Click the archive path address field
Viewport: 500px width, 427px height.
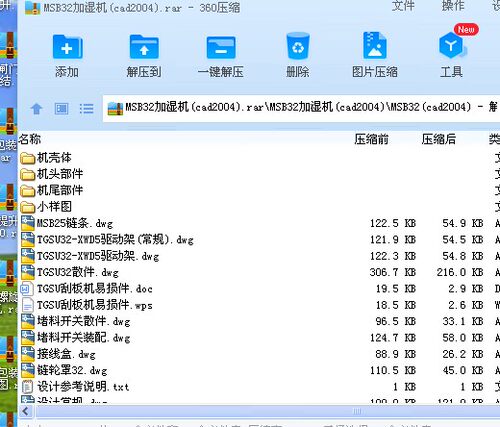pos(301,108)
